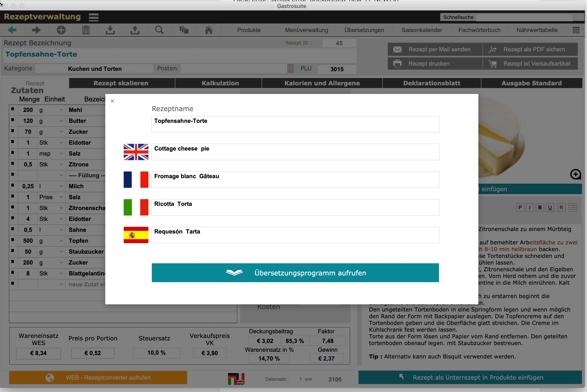
Task: Toggle underline U formatting icon
Action: [x=550, y=208]
